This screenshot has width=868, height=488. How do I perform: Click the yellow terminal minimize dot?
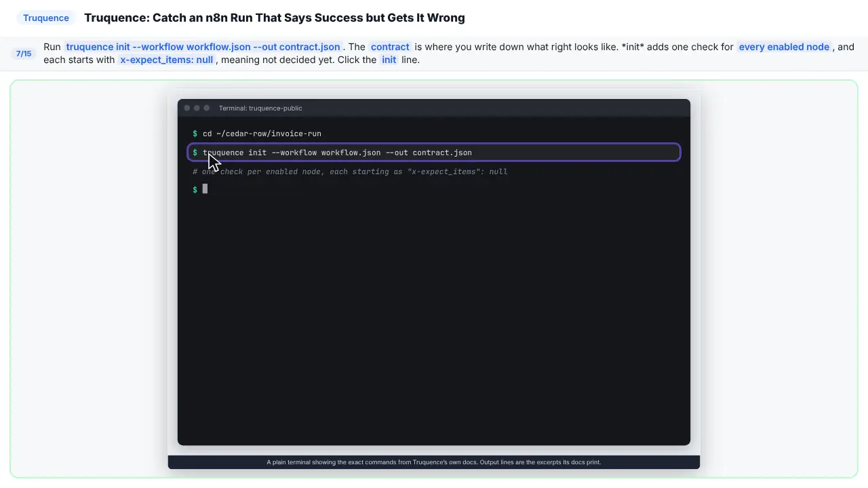pyautogui.click(x=197, y=108)
